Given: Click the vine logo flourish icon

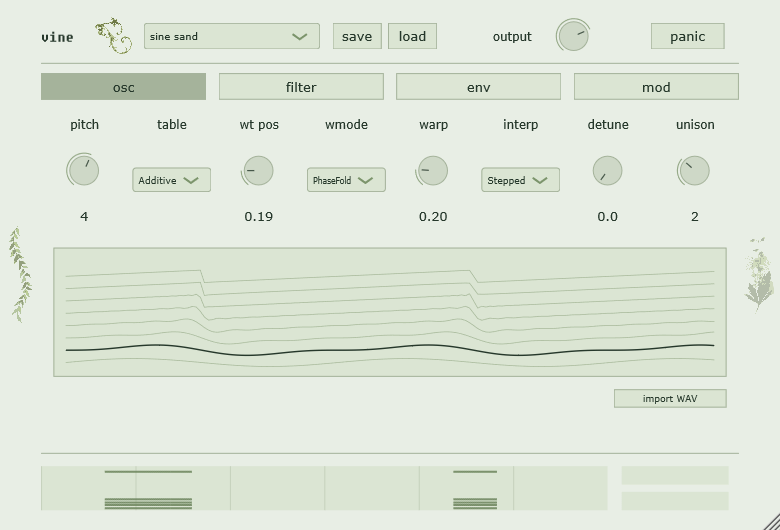Looking at the screenshot, I should (114, 36).
